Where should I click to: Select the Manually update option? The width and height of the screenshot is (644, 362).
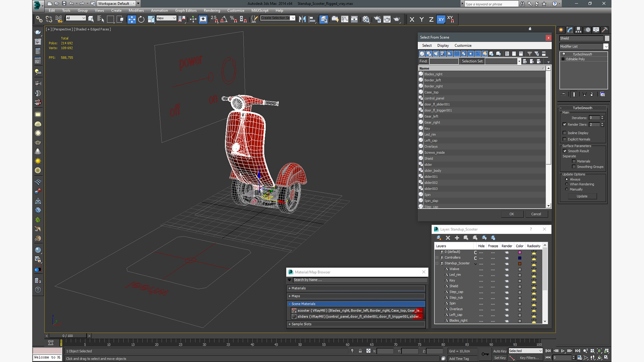coord(567,189)
